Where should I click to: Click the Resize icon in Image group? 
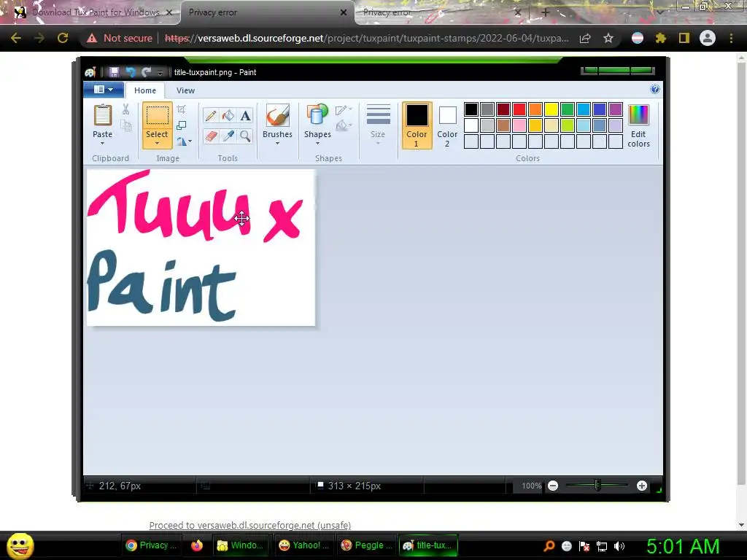[182, 125]
